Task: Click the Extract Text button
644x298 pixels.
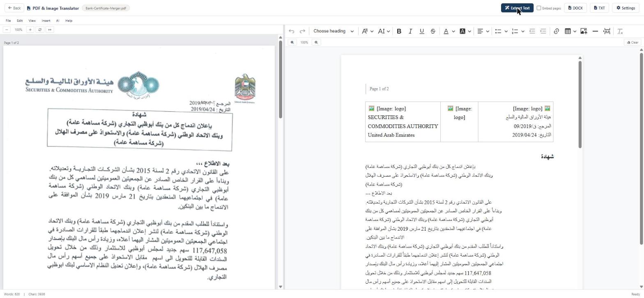Action: [x=517, y=8]
